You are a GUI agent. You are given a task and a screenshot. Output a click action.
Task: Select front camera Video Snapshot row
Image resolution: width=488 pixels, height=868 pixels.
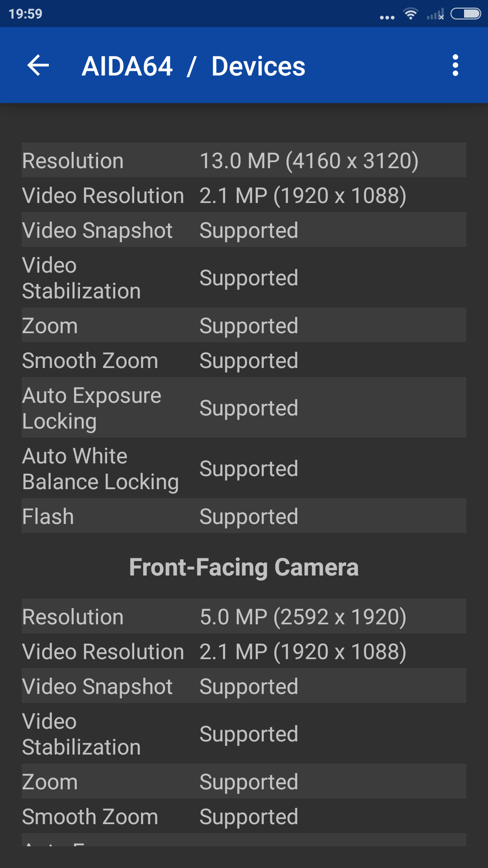coord(244,686)
